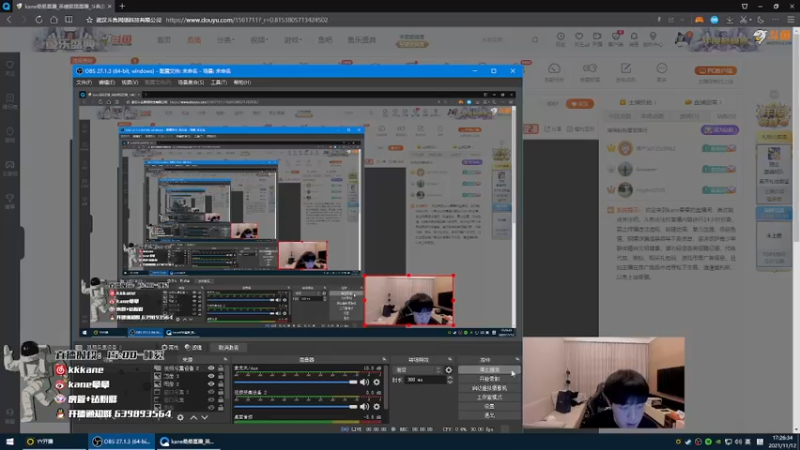Reload the Douyu page

39,20
